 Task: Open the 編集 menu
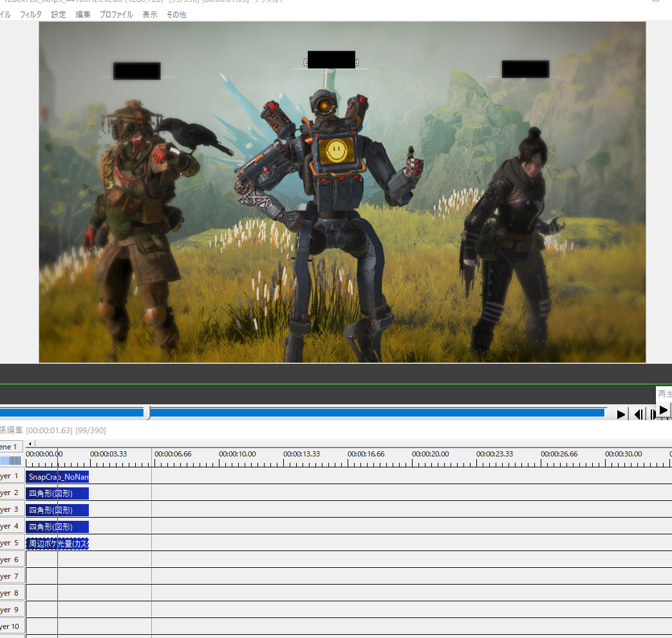(83, 15)
